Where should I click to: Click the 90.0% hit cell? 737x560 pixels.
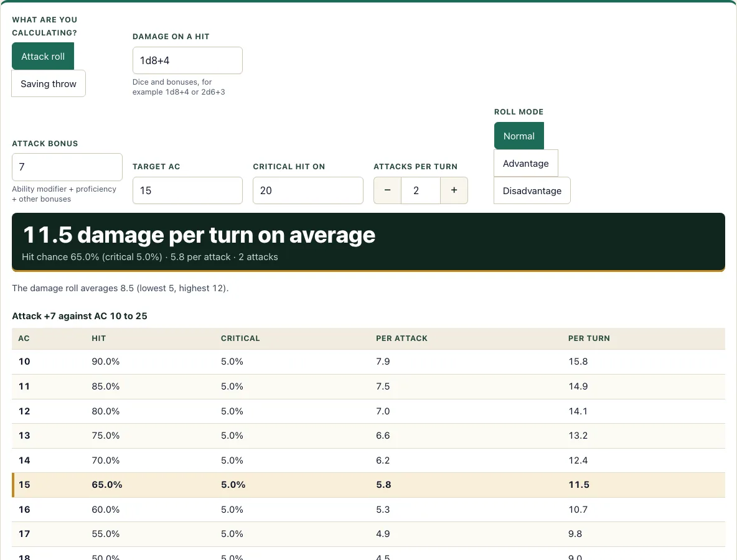(106, 362)
